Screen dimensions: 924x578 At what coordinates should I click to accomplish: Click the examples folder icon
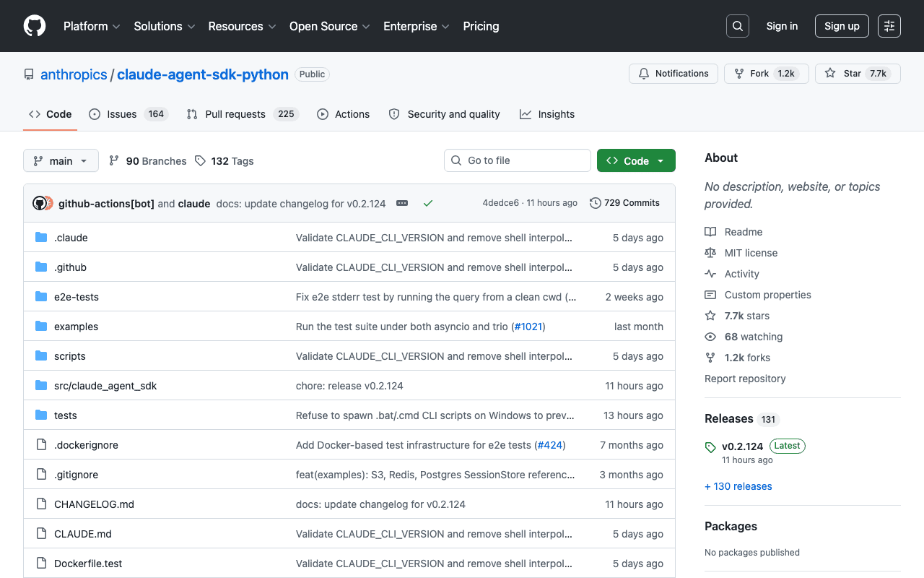pos(41,327)
